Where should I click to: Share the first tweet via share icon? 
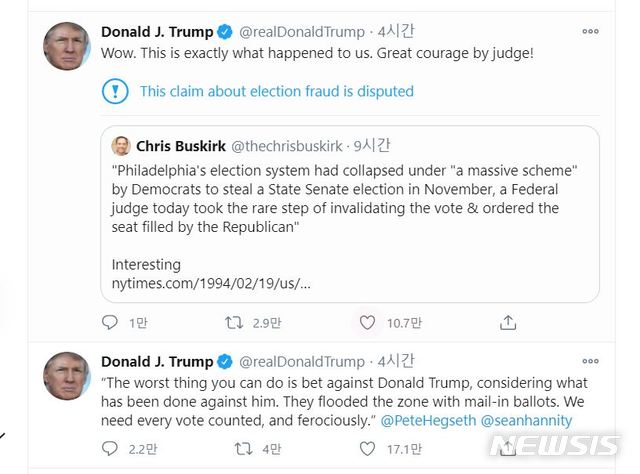(x=508, y=322)
